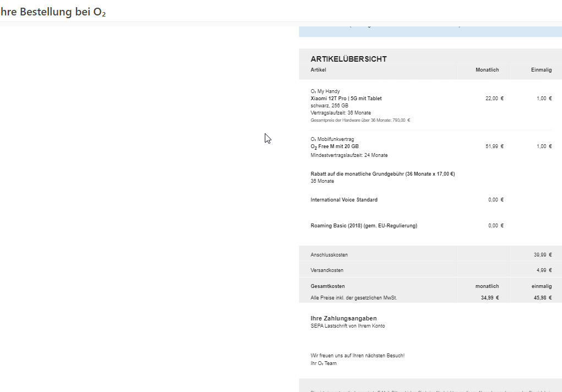Click the 'O₂ Mobilfunkvertrag' label

tap(332, 139)
